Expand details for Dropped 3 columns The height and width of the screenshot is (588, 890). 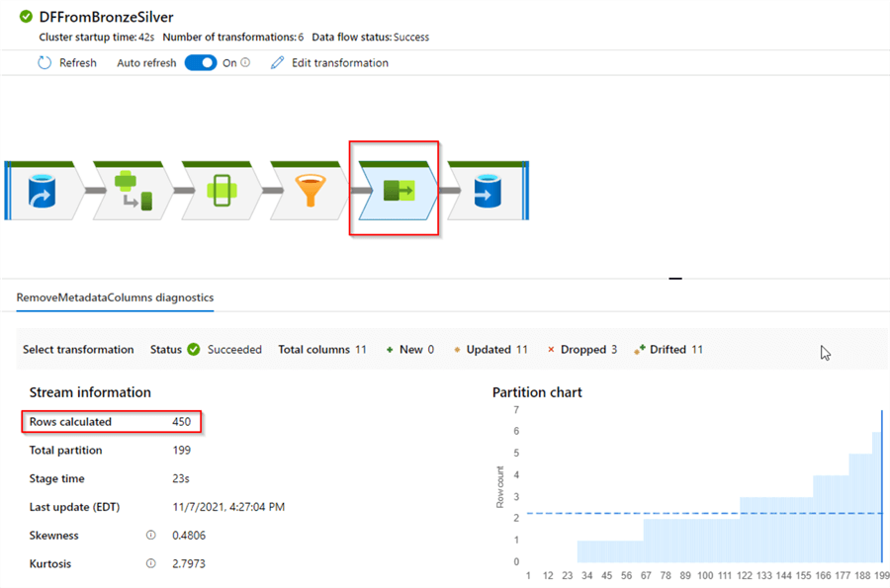click(583, 349)
